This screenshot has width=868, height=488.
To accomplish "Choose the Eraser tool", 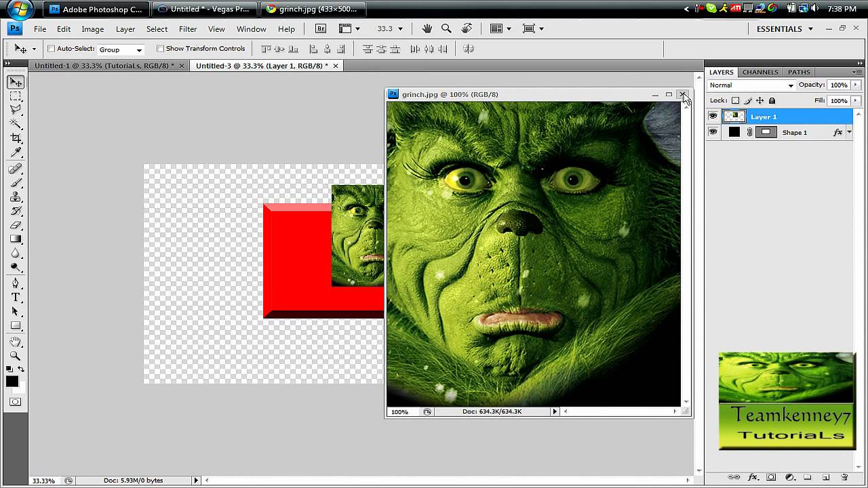I will coord(16,225).
